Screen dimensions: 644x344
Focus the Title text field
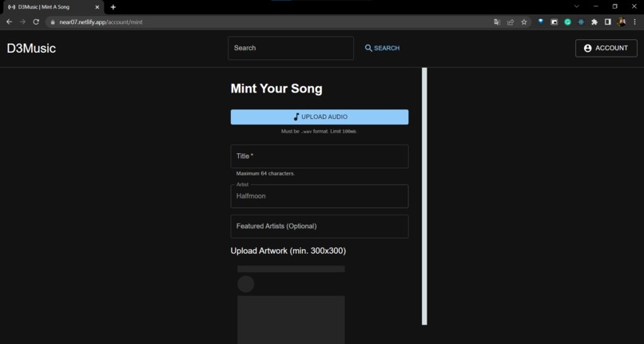[320, 156]
